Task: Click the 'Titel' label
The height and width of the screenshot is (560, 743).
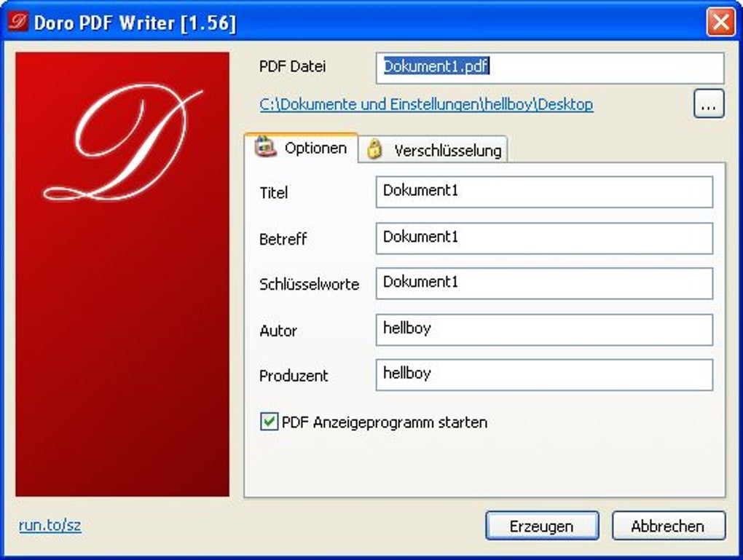Action: coord(273,192)
